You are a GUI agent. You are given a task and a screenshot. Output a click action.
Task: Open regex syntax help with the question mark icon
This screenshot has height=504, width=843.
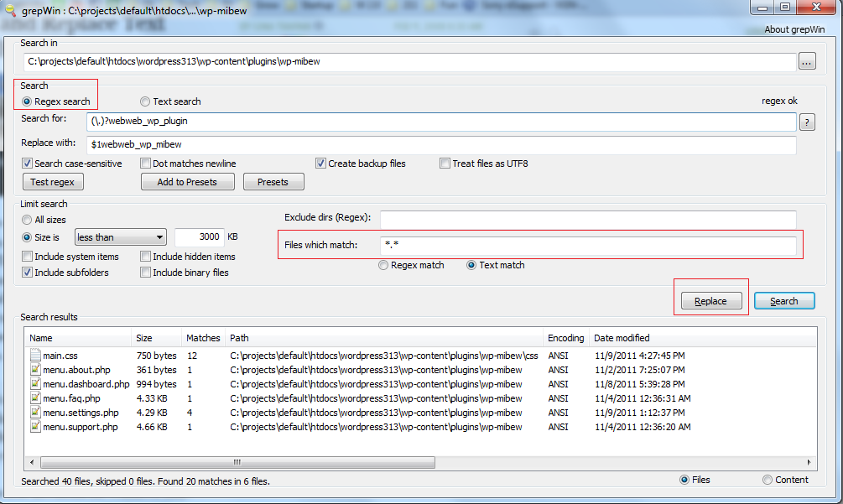click(x=806, y=121)
